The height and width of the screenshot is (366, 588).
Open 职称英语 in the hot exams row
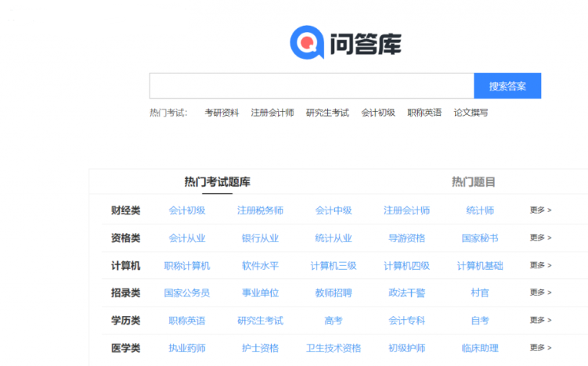click(x=424, y=113)
